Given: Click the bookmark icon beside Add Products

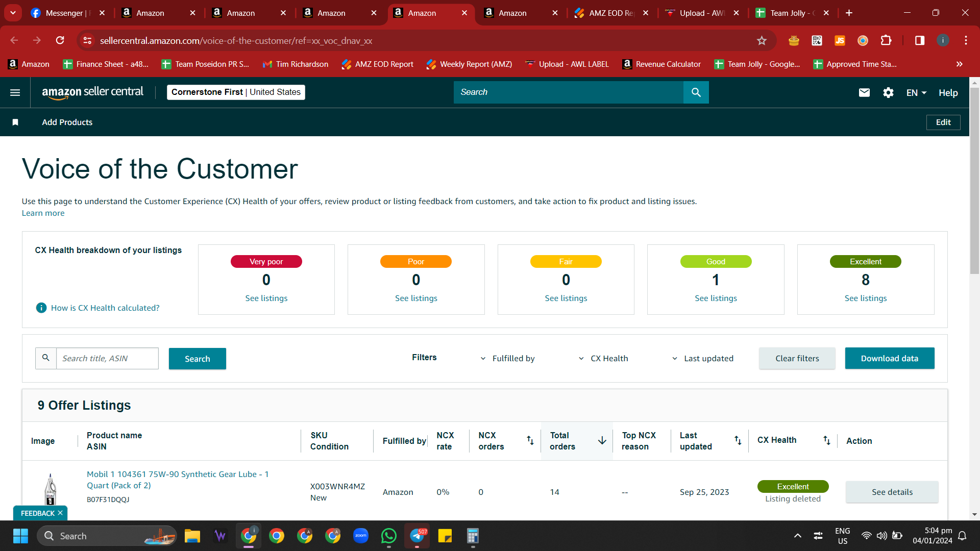Looking at the screenshot, I should pyautogui.click(x=15, y=122).
